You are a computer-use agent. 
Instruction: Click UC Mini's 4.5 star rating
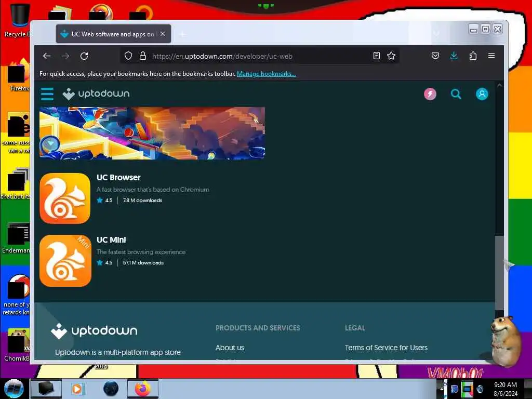(x=104, y=263)
